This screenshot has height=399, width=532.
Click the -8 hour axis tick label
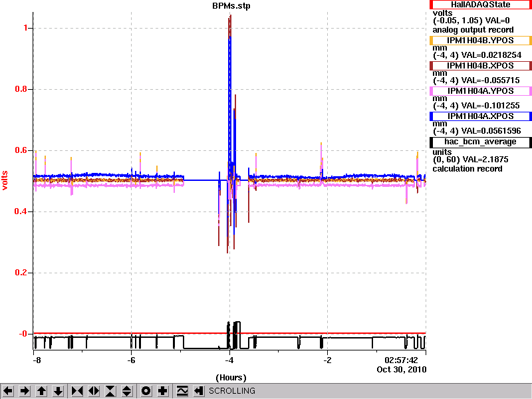pos(37,360)
